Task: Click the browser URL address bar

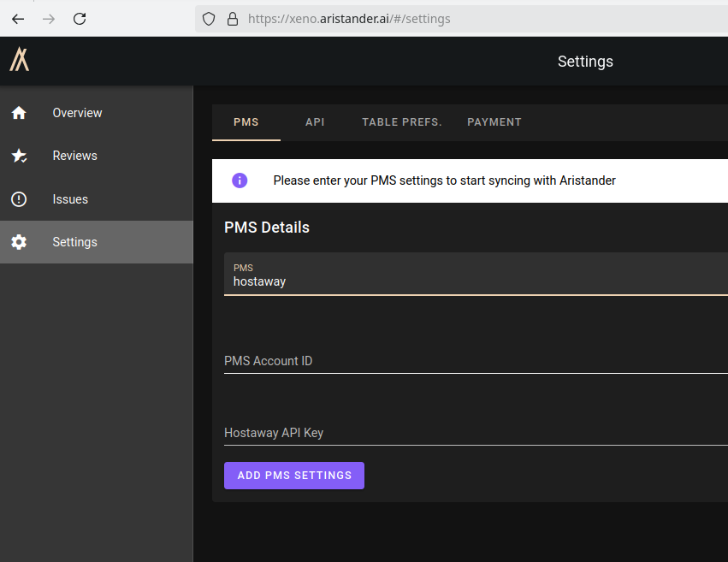Action: click(x=461, y=19)
